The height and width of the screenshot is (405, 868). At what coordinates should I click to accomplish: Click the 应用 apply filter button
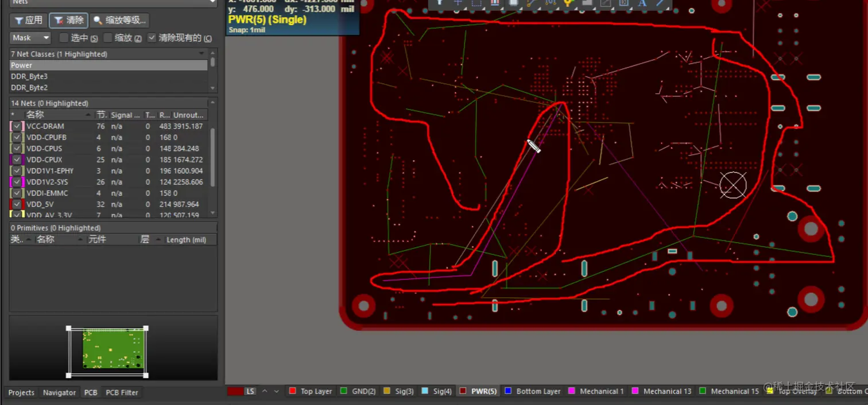coord(28,20)
